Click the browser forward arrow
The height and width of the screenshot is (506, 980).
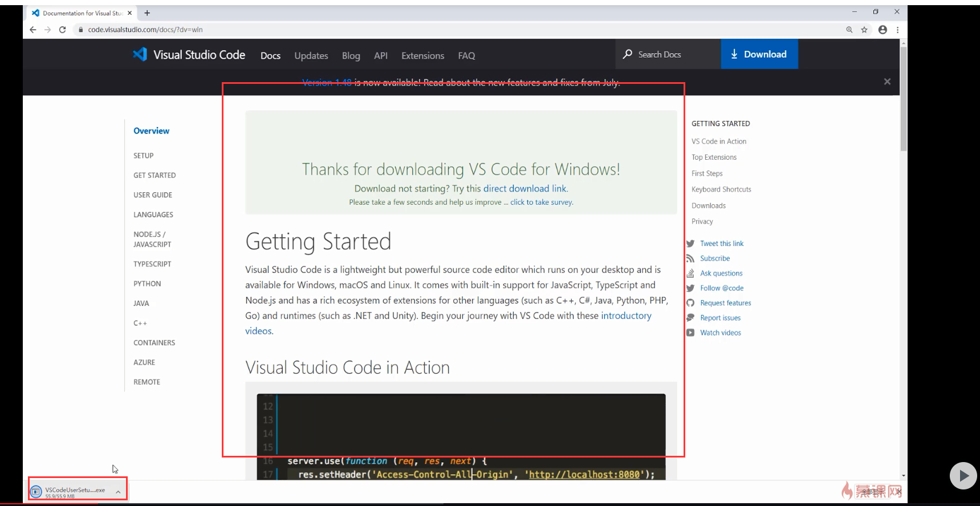coord(47,30)
